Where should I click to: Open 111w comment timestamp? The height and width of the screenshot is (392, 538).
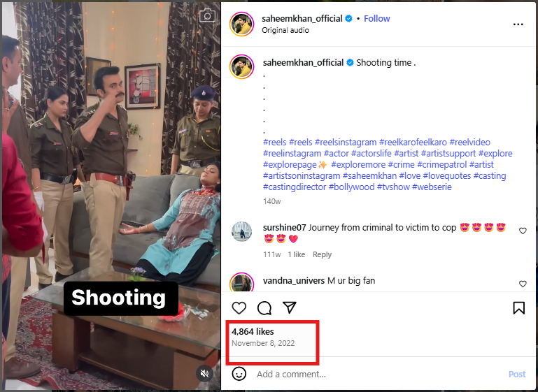[x=271, y=254]
